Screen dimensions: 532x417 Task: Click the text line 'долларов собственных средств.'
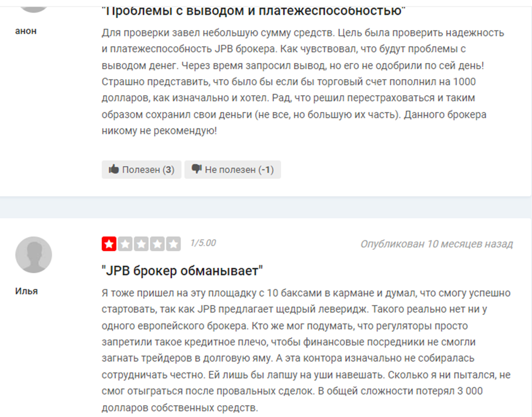tap(180, 408)
